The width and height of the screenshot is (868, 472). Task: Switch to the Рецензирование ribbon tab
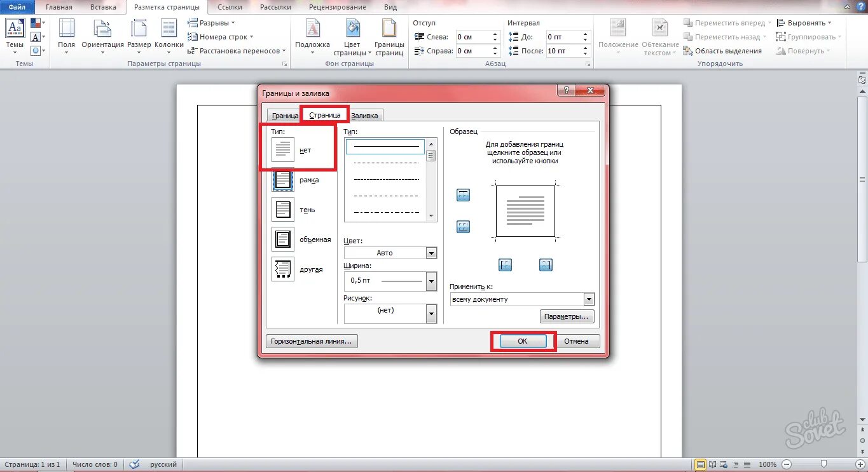tap(338, 8)
